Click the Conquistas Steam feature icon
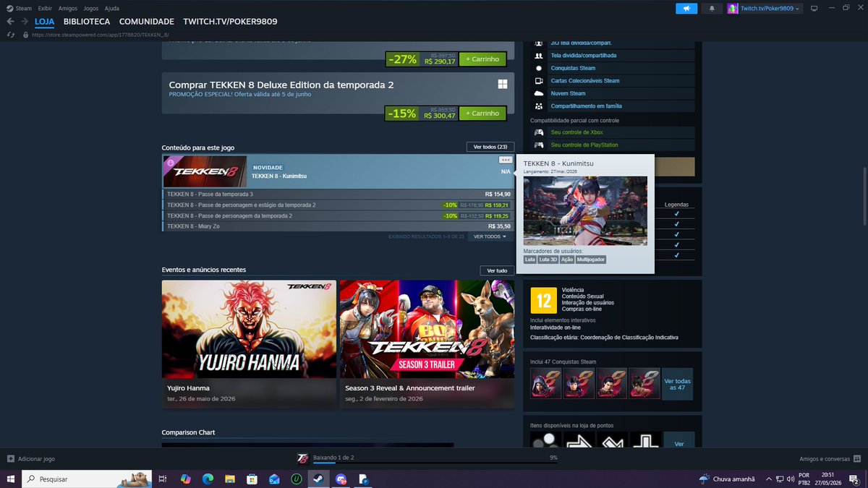This screenshot has height=488, width=868. coord(538,68)
